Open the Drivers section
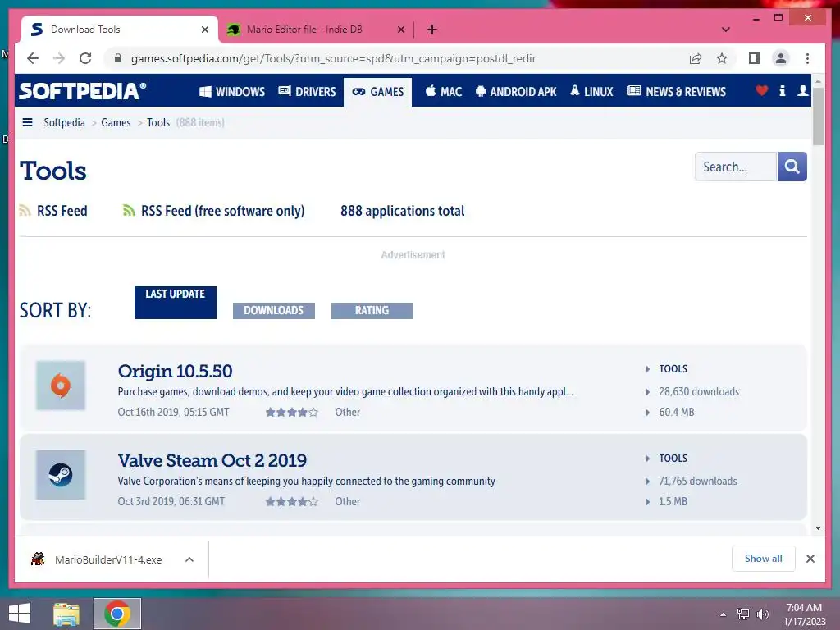840x630 pixels. click(x=307, y=92)
